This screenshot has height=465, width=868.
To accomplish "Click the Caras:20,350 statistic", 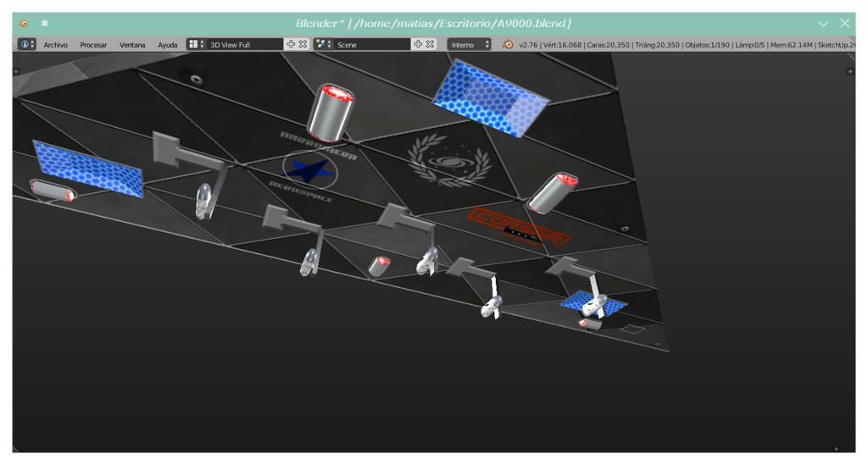I will (608, 45).
